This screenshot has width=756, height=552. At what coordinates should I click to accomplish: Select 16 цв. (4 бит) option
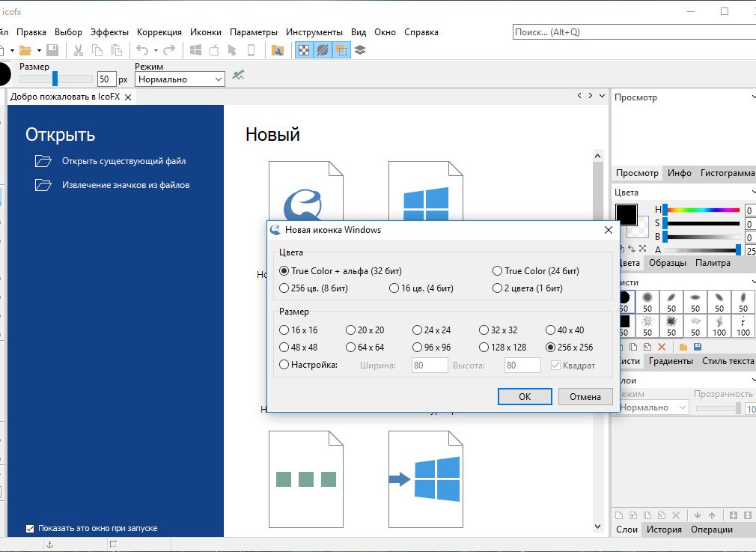pyautogui.click(x=421, y=288)
